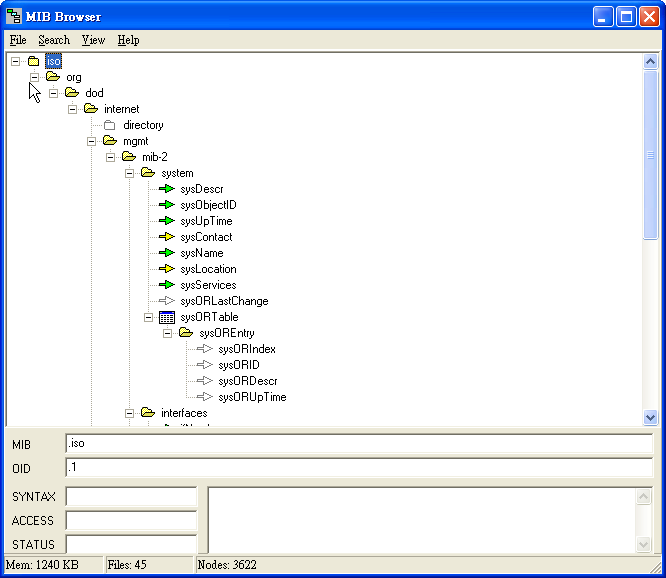Click the green arrow icon beside sysUpTime
The width and height of the screenshot is (666, 578).
[167, 221]
